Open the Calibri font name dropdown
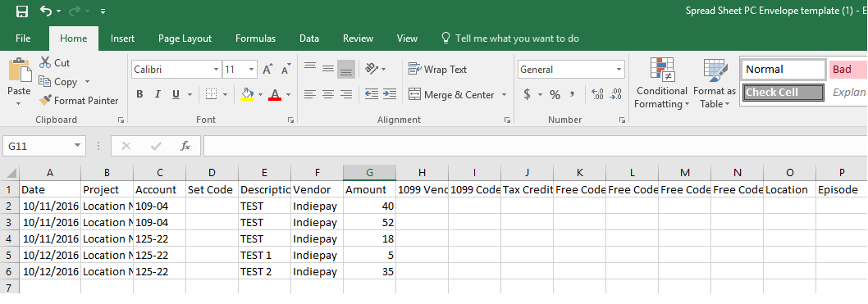868x304 pixels. click(x=216, y=70)
